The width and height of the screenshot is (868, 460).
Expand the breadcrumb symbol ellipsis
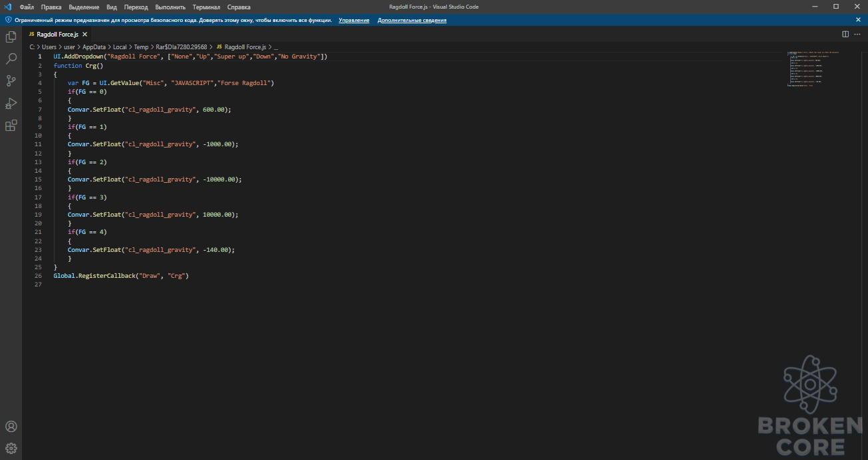tap(275, 47)
